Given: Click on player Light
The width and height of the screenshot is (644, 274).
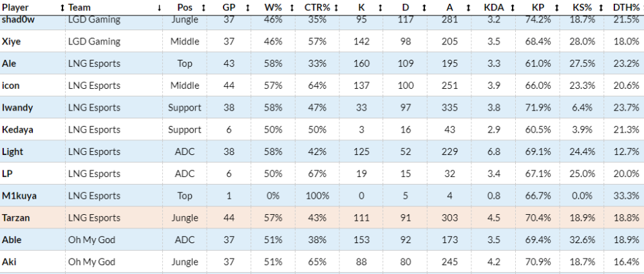Looking at the screenshot, I should tap(12, 152).
